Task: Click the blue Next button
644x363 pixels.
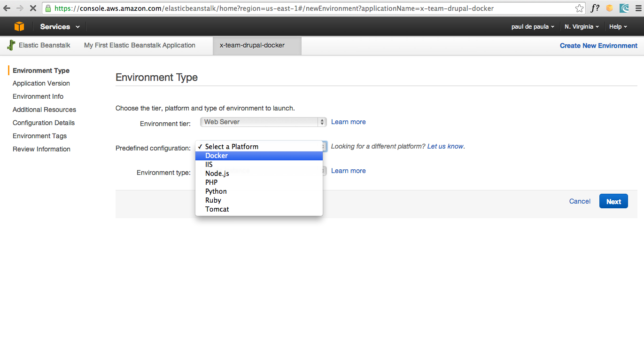Action: pyautogui.click(x=613, y=201)
